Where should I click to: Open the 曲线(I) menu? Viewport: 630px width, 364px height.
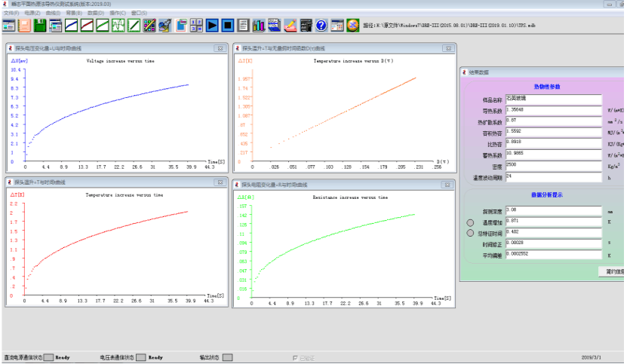click(x=53, y=13)
